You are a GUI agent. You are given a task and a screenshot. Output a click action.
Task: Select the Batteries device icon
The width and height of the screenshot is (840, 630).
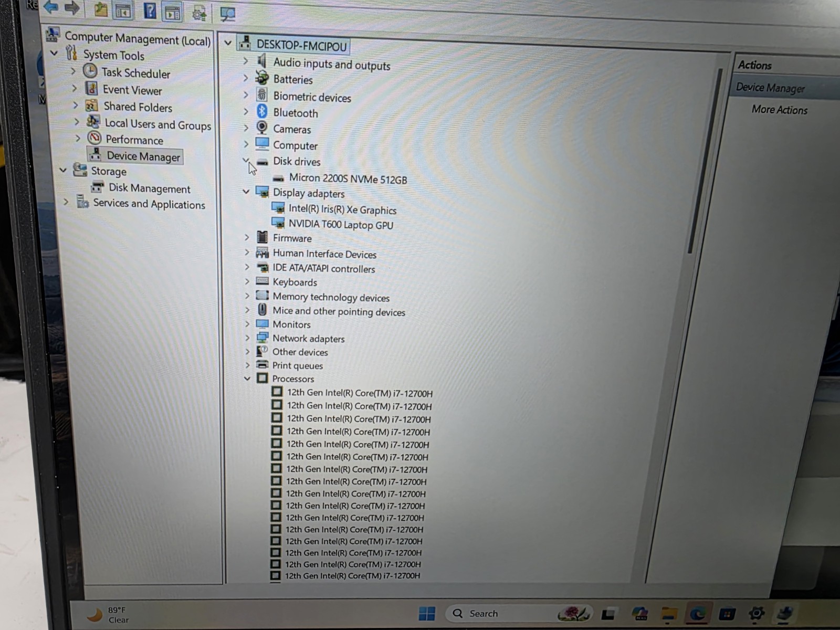(x=261, y=78)
